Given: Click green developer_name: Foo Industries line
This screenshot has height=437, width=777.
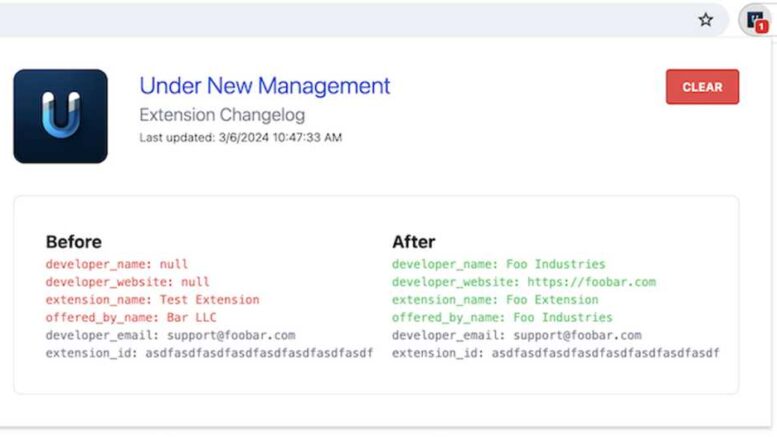Looking at the screenshot, I should pyautogui.click(x=498, y=264).
